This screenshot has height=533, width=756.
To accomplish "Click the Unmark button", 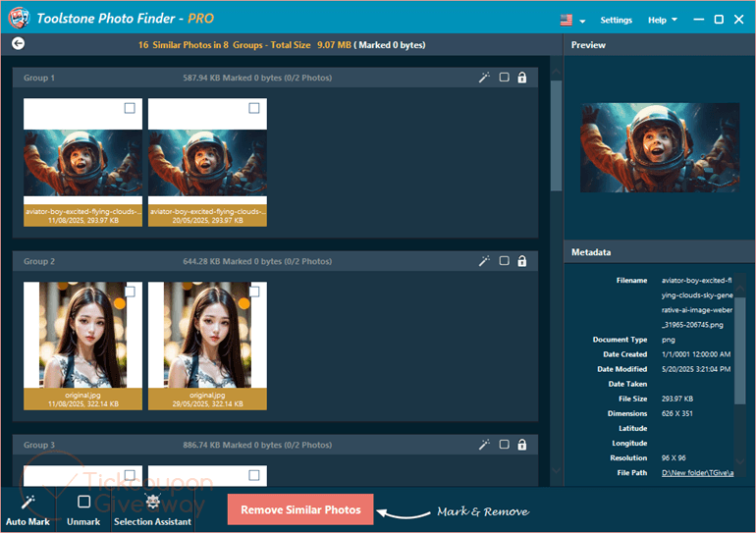I will 83,509.
